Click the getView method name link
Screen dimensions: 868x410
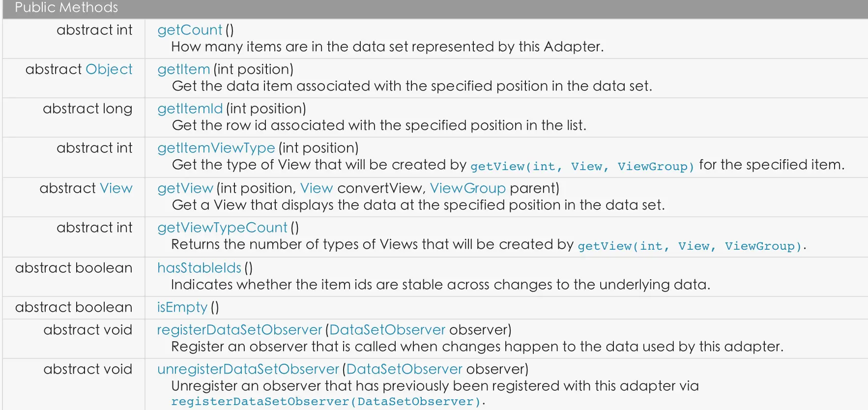(185, 188)
